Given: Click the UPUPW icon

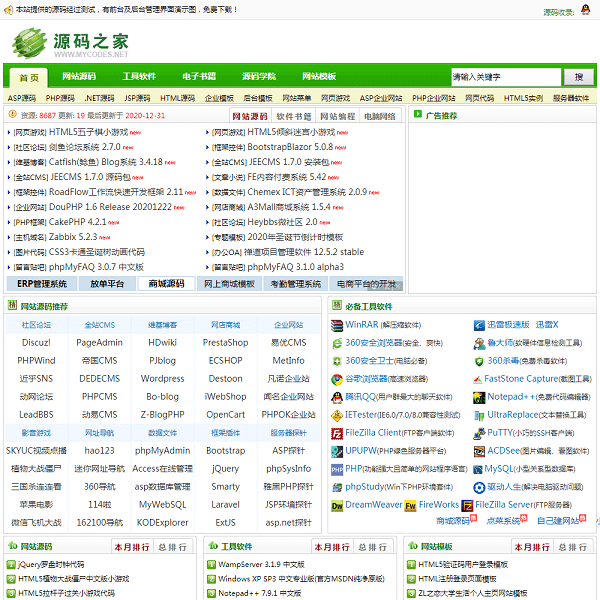Looking at the screenshot, I should click(337, 452).
